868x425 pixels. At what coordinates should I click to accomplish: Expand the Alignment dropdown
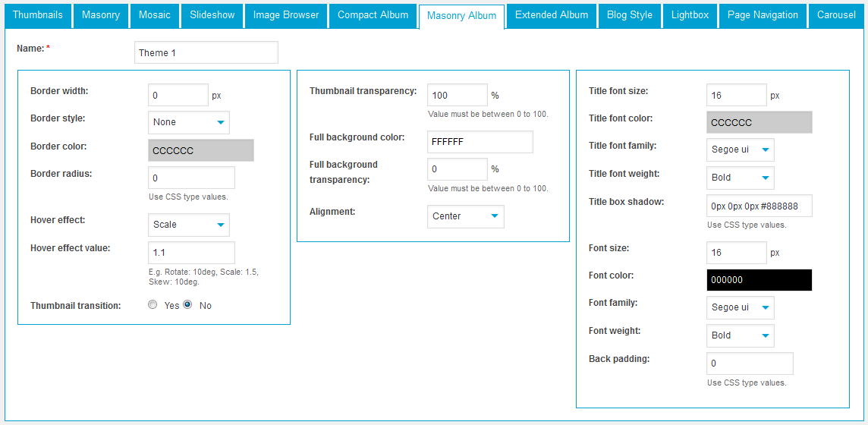click(x=465, y=216)
